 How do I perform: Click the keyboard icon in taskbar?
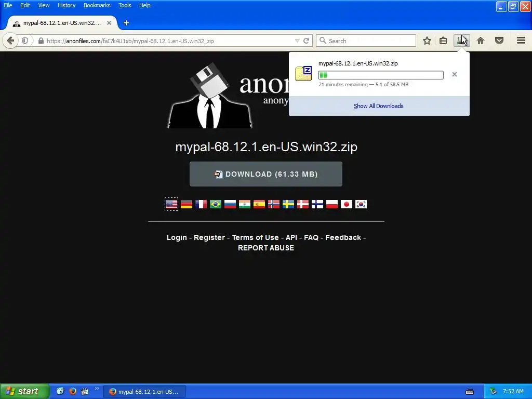[470, 392]
